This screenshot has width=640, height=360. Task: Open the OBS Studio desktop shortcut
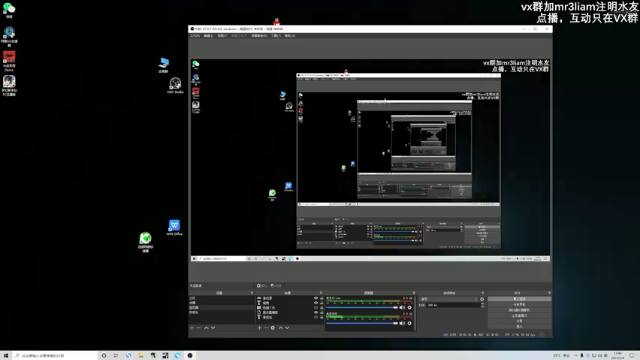(x=175, y=86)
